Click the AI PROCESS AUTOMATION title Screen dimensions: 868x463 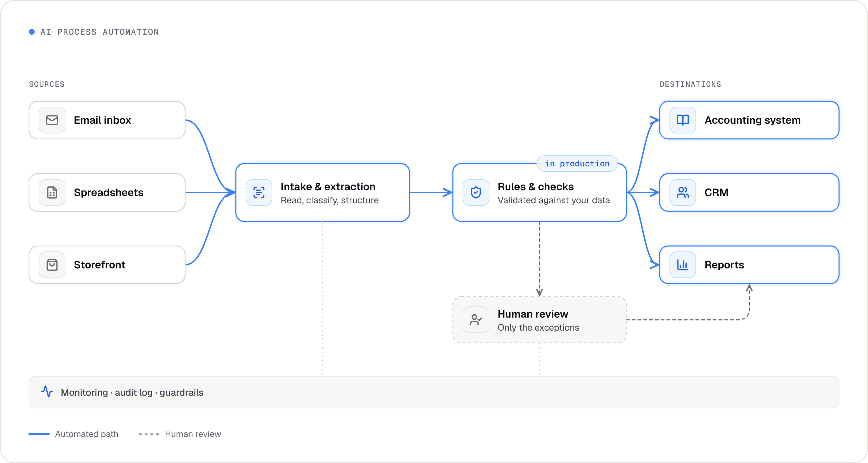99,32
